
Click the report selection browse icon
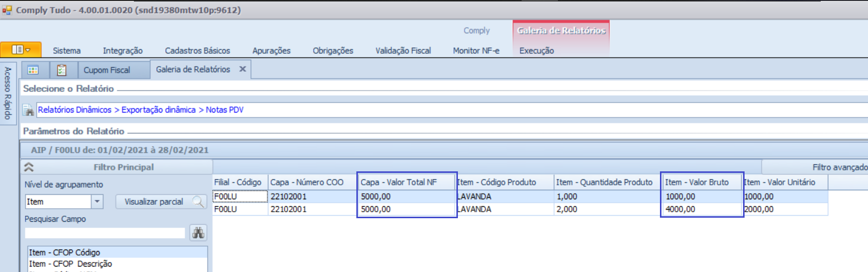coord(29,110)
